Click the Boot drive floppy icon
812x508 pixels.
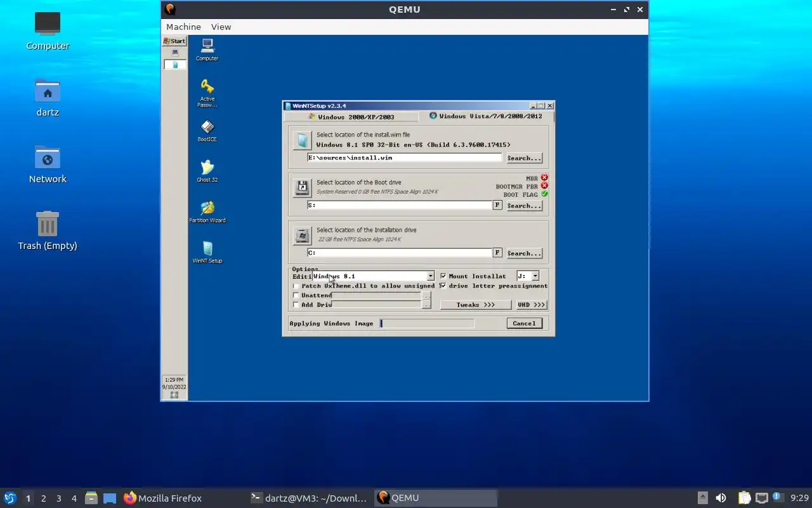(303, 187)
